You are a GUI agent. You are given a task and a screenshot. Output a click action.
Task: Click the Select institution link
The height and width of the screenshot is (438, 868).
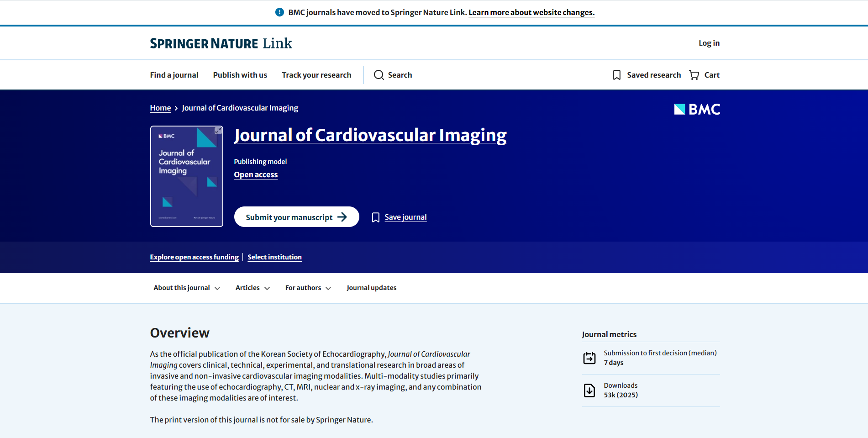(x=274, y=257)
